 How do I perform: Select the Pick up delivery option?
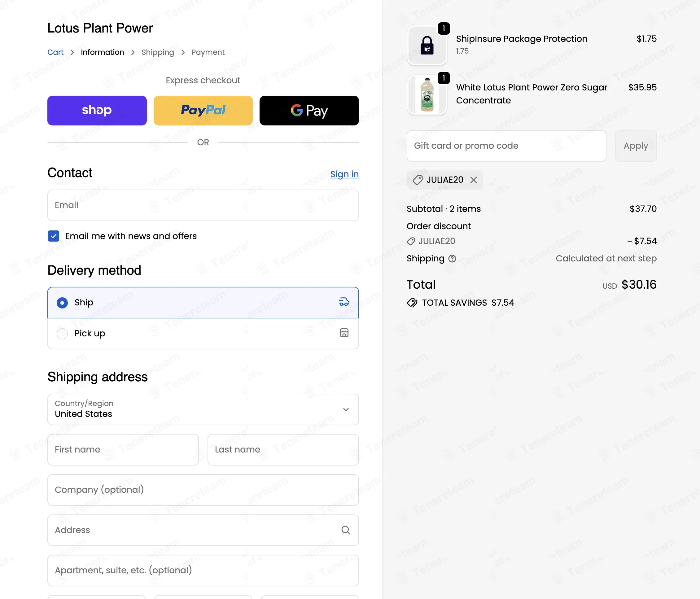pyautogui.click(x=203, y=334)
